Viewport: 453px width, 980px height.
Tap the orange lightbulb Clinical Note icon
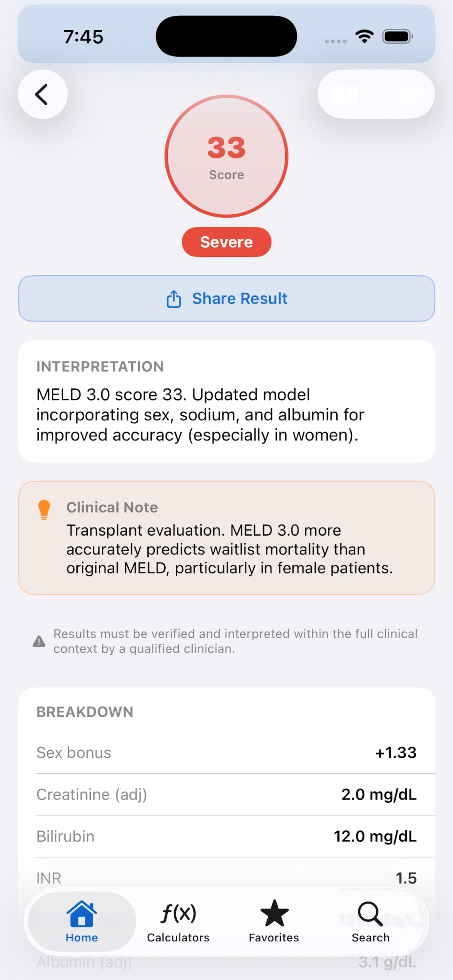pos(44,510)
